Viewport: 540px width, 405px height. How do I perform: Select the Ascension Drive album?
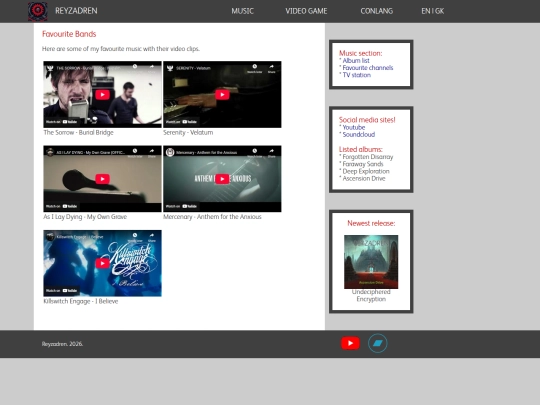364,179
